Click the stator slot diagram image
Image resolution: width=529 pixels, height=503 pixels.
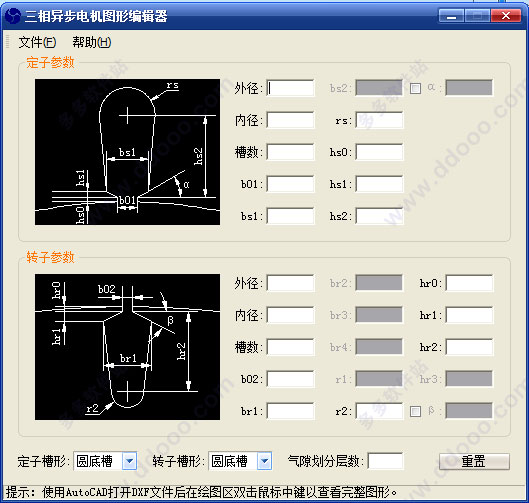[127, 152]
